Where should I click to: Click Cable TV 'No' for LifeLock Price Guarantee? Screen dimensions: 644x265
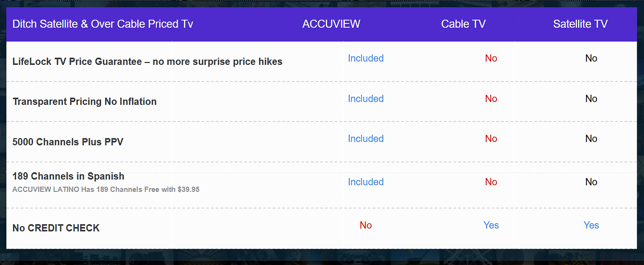coord(491,58)
